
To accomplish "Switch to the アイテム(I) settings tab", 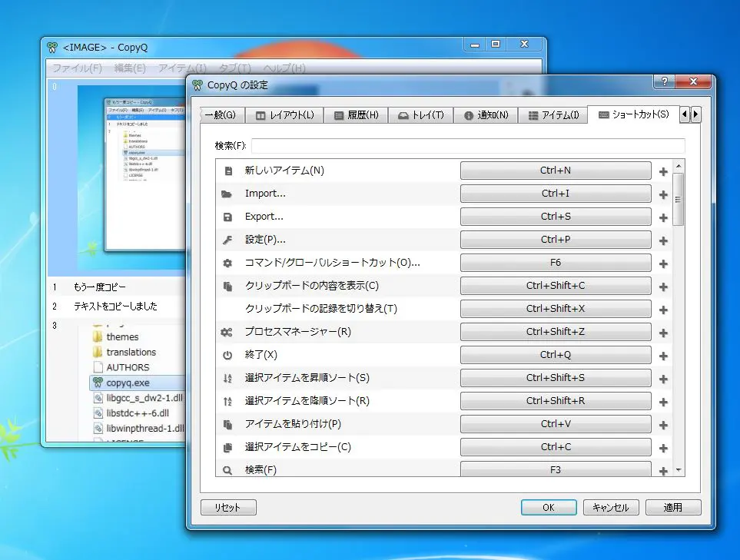I will (x=553, y=115).
